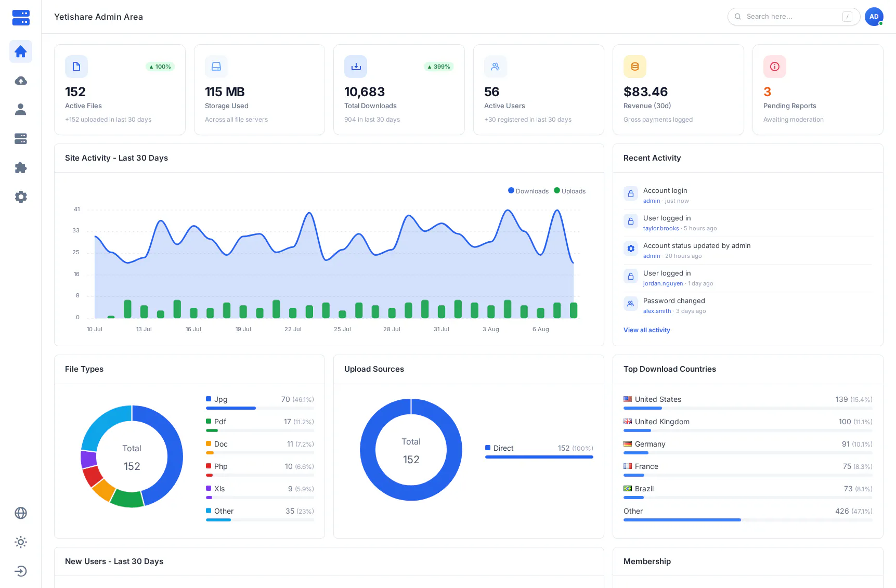This screenshot has width=896, height=588.
Task: Click the 10,683 Total Downloads value
Action: [x=365, y=92]
